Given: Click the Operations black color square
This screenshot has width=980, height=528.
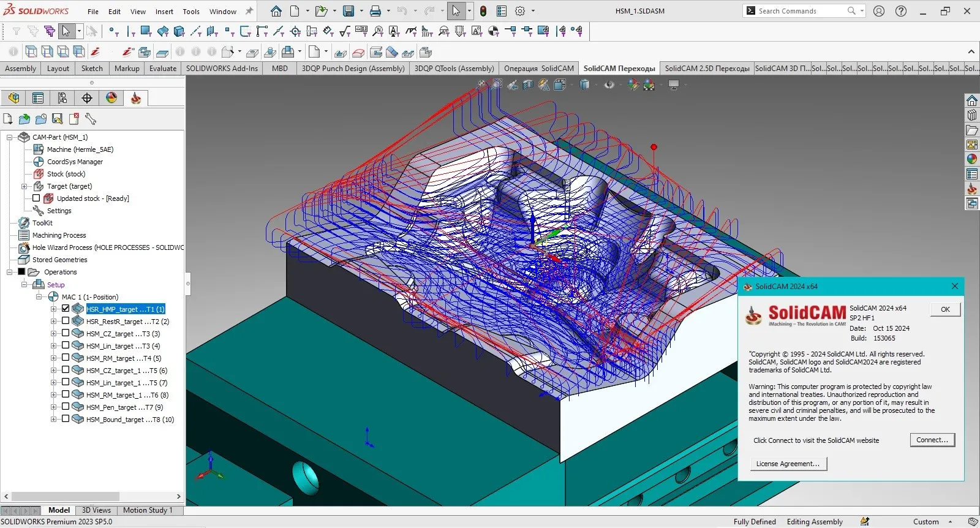Looking at the screenshot, I should (x=21, y=272).
